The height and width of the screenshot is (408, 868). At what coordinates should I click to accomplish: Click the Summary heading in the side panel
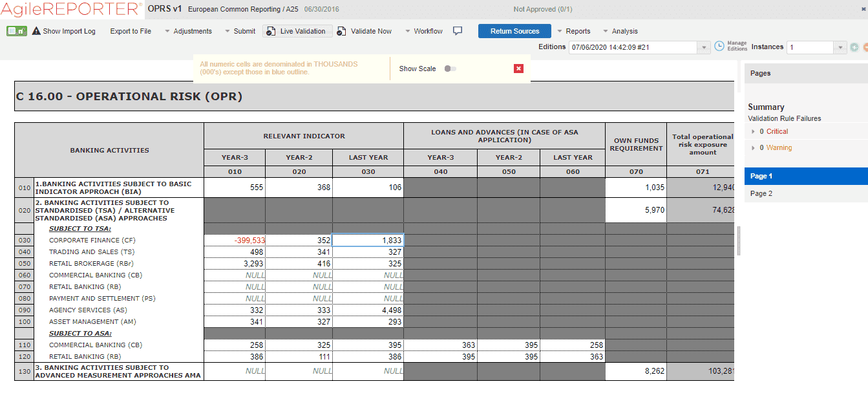point(766,107)
